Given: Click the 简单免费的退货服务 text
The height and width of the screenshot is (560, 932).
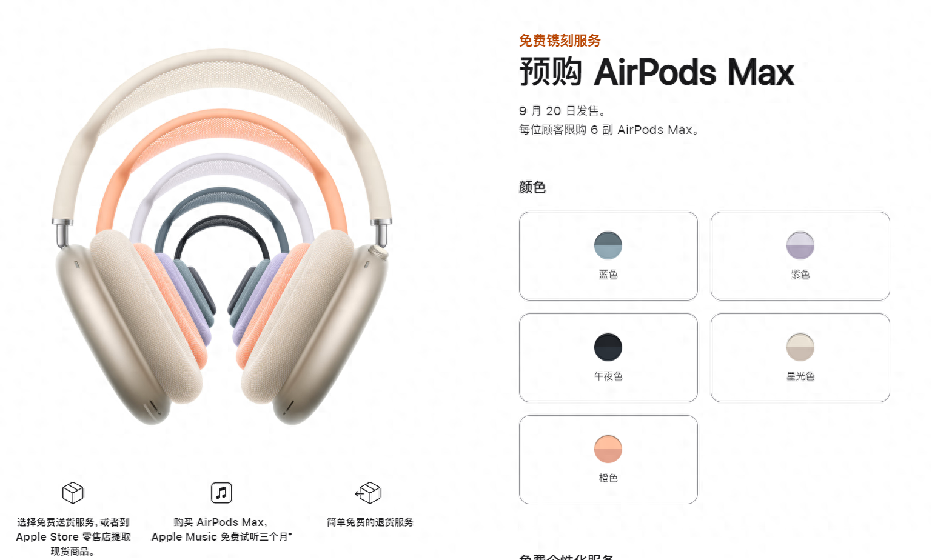Looking at the screenshot, I should [x=370, y=522].
